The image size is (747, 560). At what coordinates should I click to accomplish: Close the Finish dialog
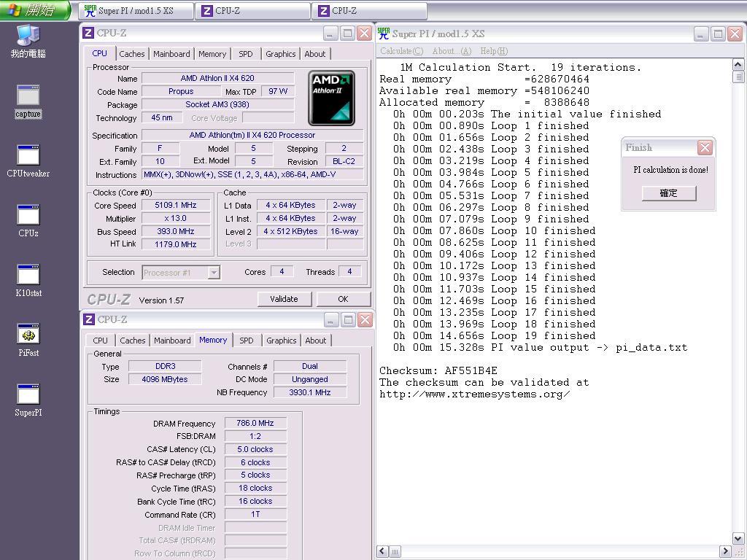(705, 147)
